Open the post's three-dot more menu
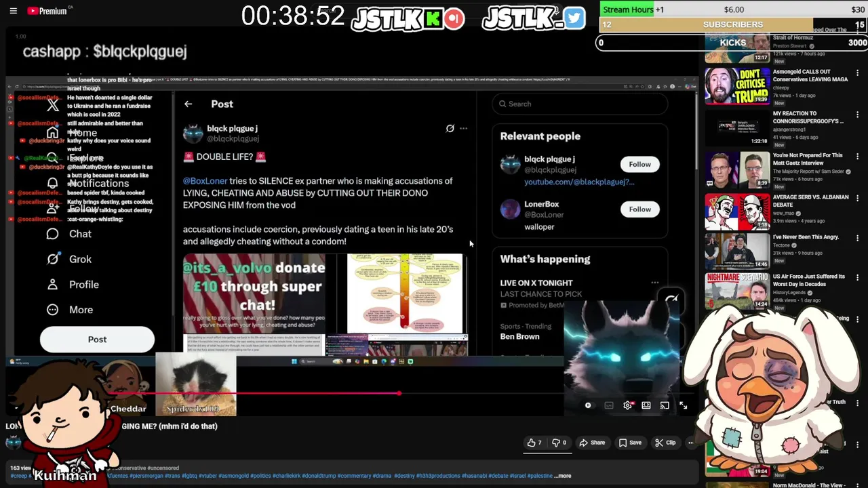The height and width of the screenshot is (488, 868). pyautogui.click(x=463, y=128)
